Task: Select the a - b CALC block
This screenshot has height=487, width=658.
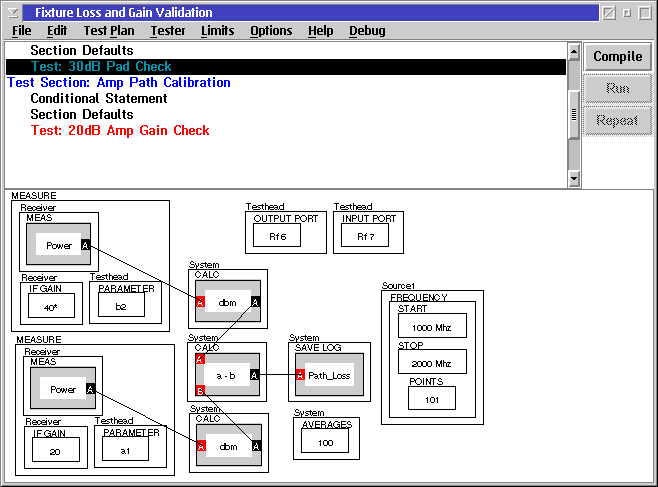Action: point(227,375)
